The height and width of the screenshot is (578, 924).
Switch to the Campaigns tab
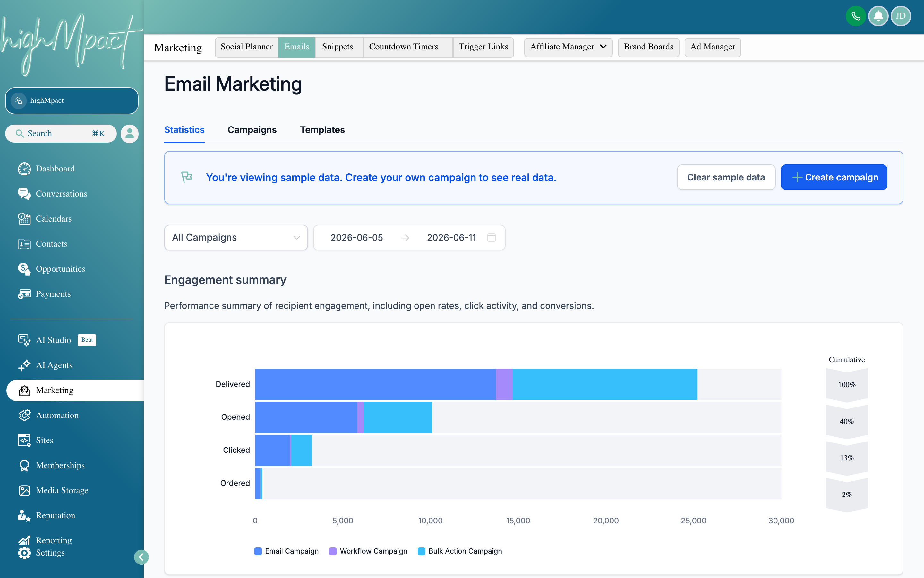[252, 130]
